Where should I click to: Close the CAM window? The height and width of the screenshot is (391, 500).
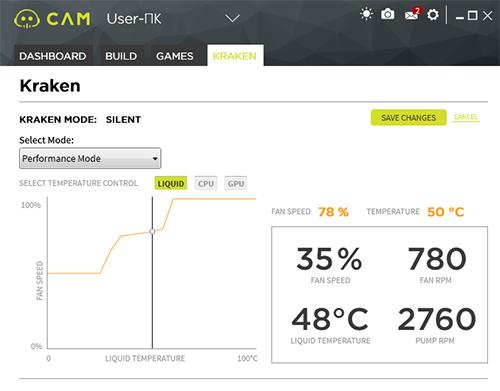(487, 15)
